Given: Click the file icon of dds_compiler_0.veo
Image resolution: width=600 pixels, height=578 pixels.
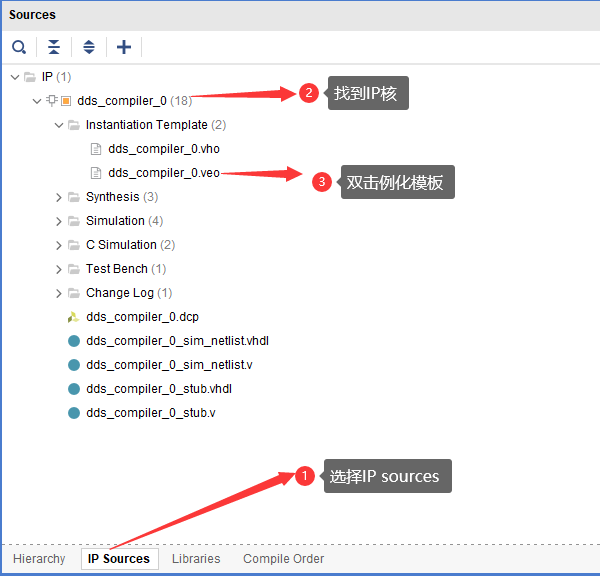Looking at the screenshot, I should click(96, 173).
